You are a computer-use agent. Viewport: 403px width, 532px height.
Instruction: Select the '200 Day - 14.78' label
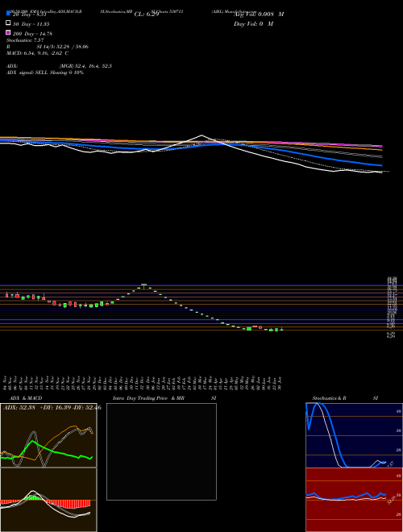tap(32, 34)
